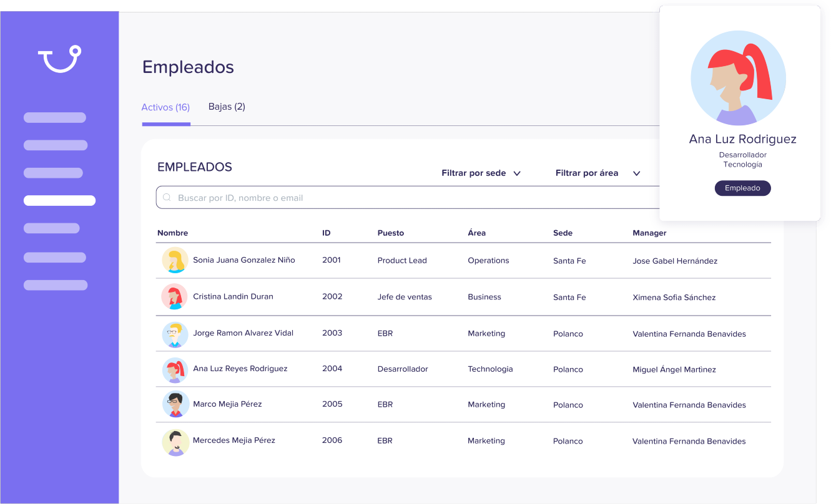Screen dimensions: 831x504
Task: Open Marco Mejia Pérez's avatar
Action: click(x=175, y=404)
